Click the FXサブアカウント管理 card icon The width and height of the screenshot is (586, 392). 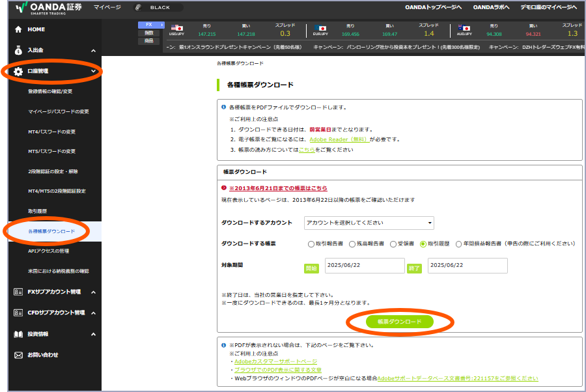pos(18,292)
